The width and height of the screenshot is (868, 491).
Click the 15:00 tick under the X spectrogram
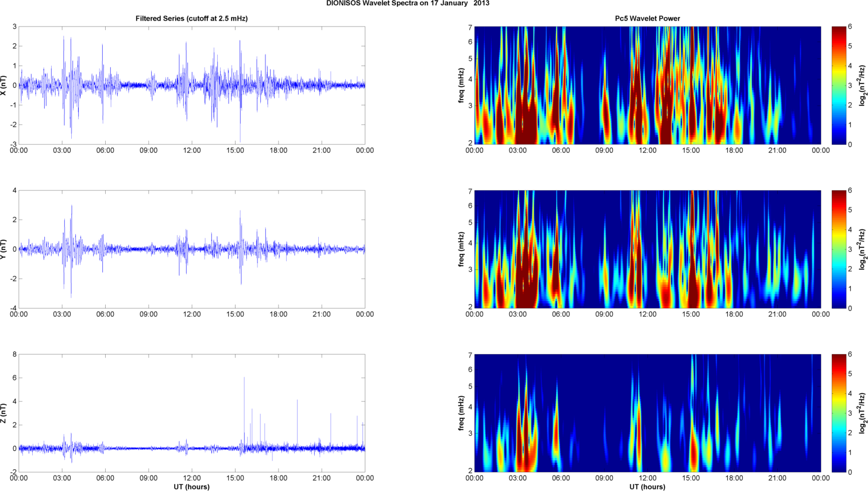click(691, 150)
